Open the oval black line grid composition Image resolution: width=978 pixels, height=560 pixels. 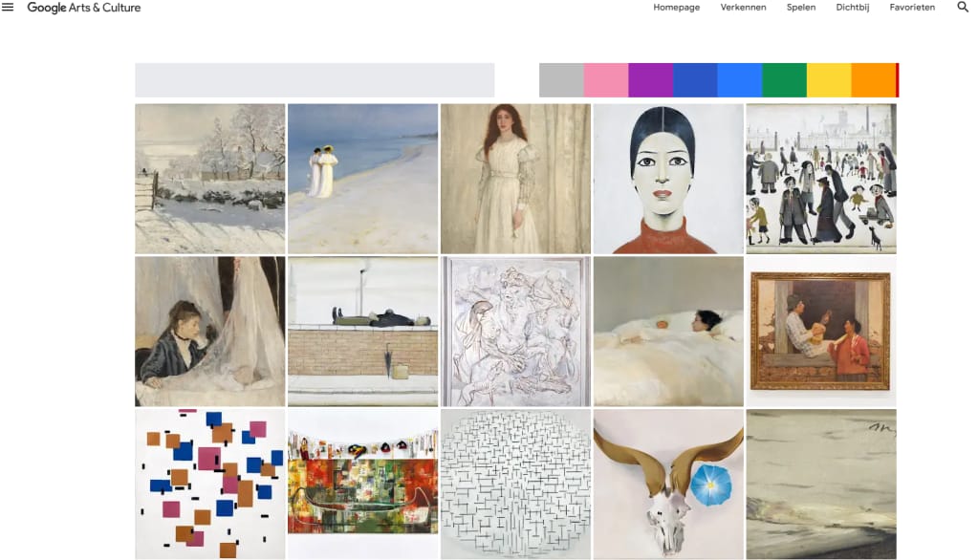coord(516,484)
